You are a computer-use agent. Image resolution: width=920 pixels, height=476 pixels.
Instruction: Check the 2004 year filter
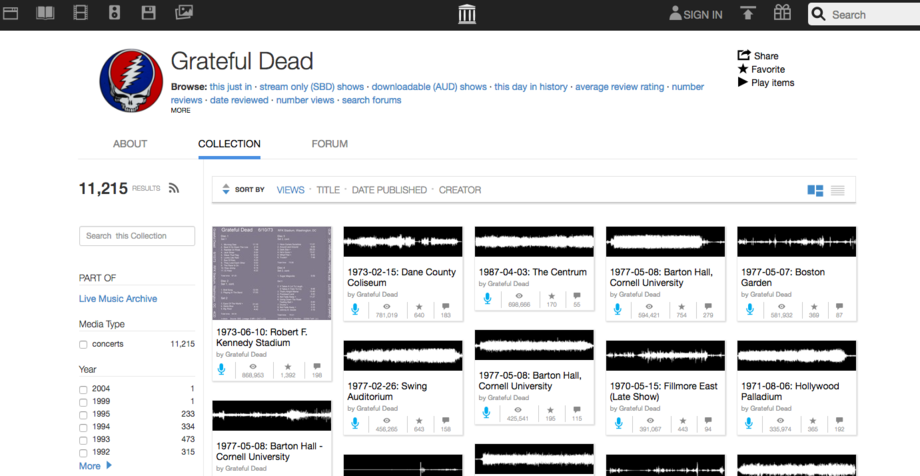point(83,389)
